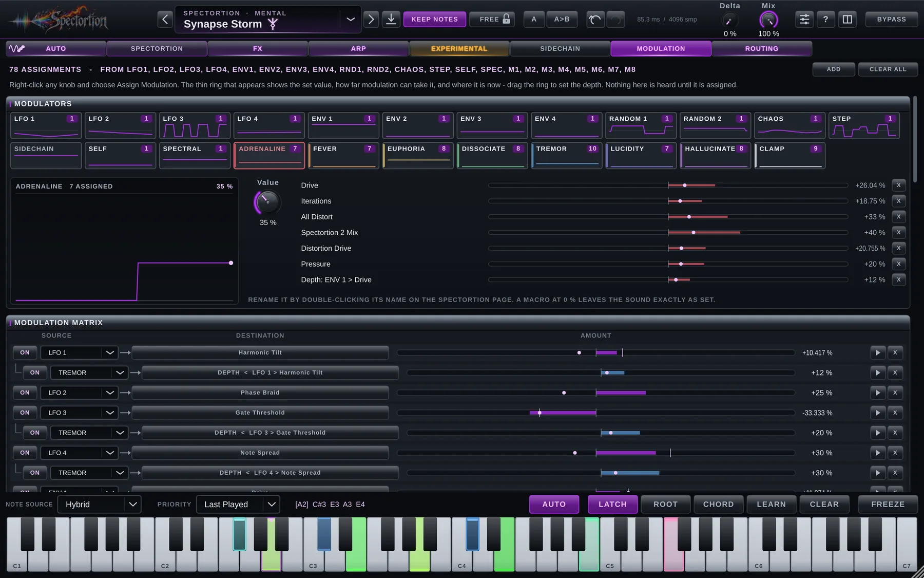This screenshot has height=578, width=924.
Task: Toggle ON for TREMOR depth of Harmonic Tilt
Action: tap(34, 373)
